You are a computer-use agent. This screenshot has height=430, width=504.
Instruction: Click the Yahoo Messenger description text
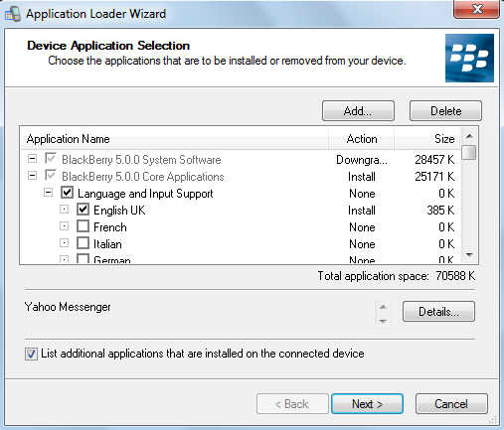click(68, 307)
